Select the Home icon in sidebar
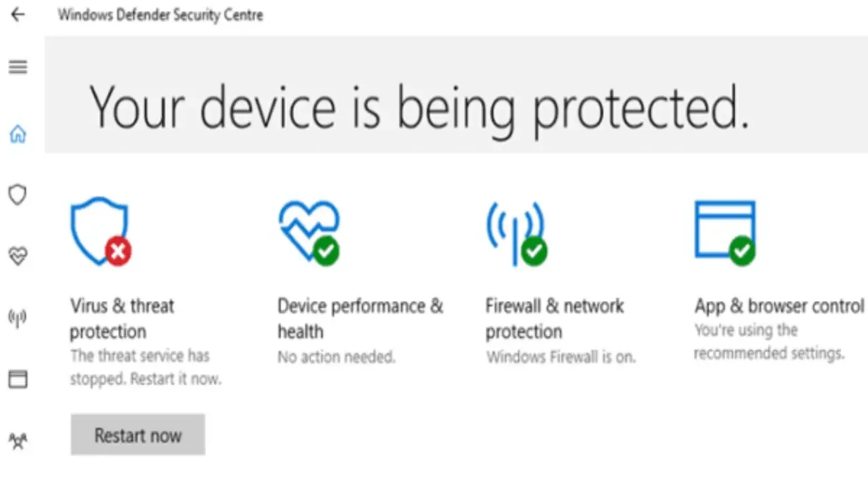Viewport: 868px width, 488px height. pyautogui.click(x=18, y=134)
